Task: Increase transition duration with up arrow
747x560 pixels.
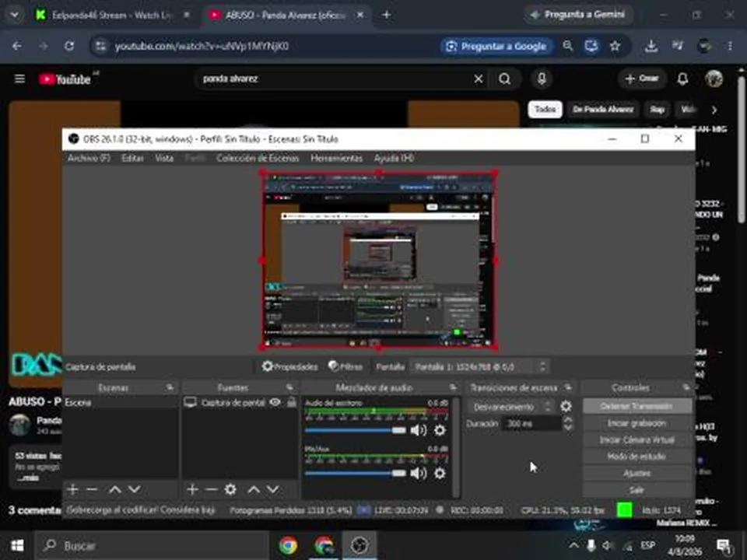Action: point(567,419)
